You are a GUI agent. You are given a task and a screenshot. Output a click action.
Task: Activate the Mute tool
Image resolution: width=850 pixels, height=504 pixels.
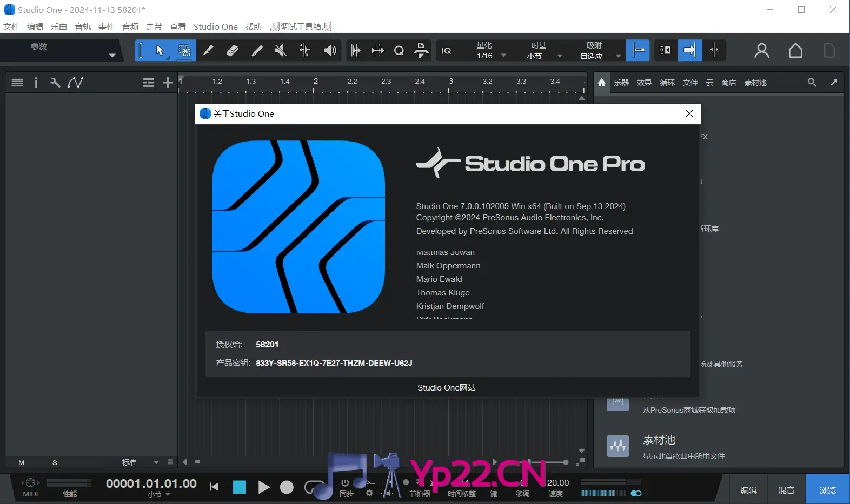point(281,50)
